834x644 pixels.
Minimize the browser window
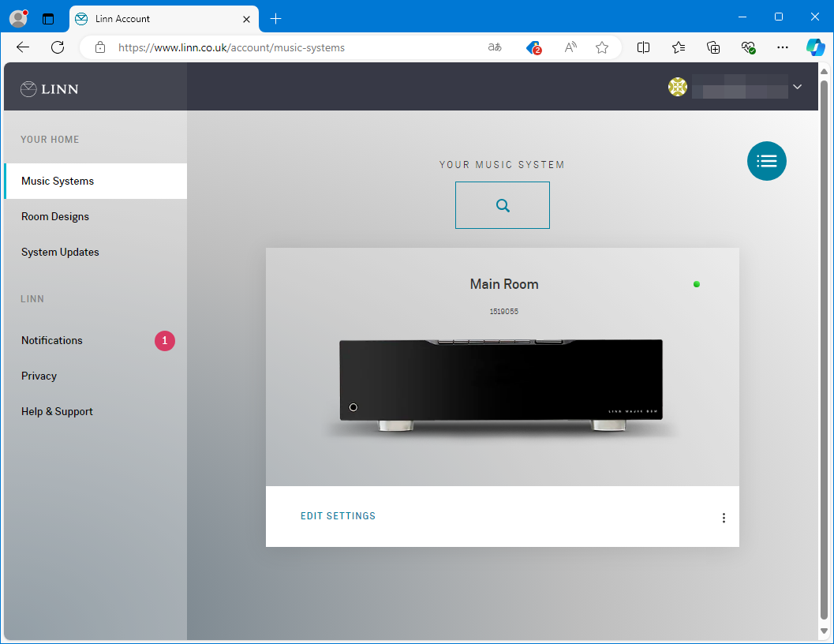pos(742,17)
